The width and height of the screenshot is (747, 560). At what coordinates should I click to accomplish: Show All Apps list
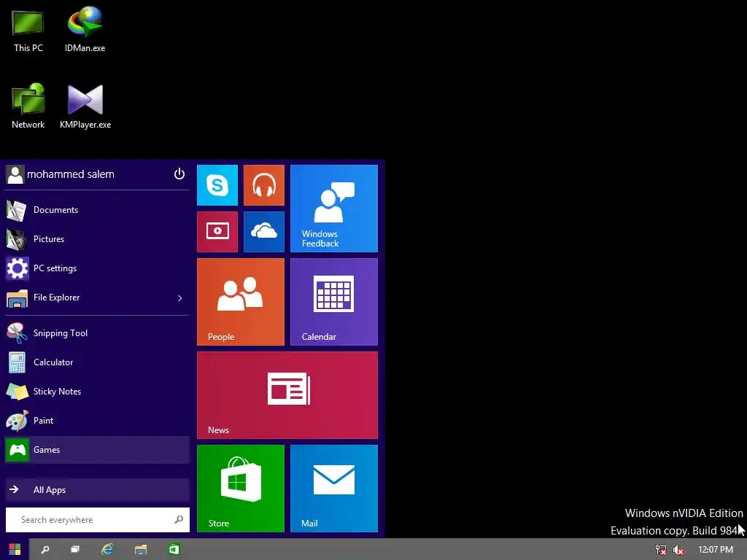[x=97, y=489]
